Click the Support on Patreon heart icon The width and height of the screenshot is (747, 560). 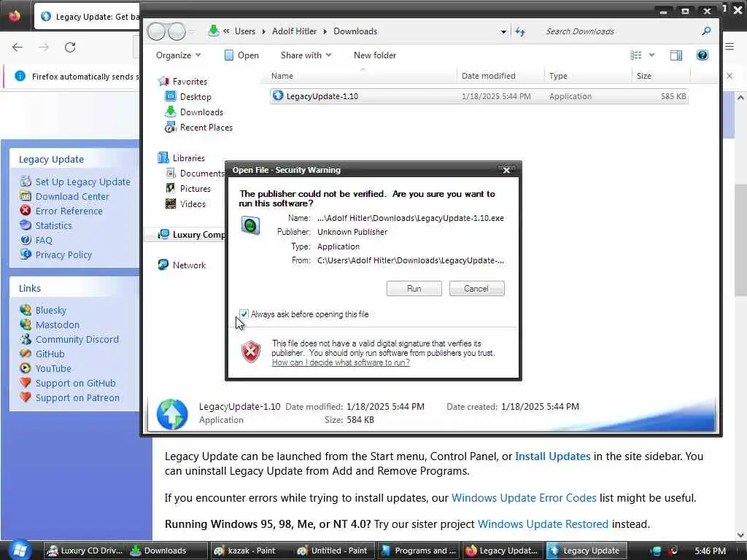click(x=26, y=397)
